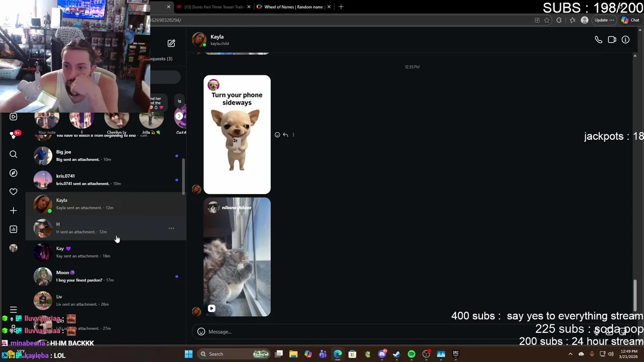
Task: Click the Create plus icon in sidebar
Action: coord(14,211)
